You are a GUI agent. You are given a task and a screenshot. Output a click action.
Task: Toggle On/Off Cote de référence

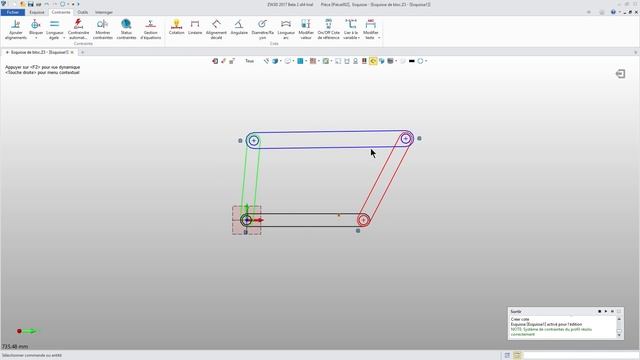[329, 29]
